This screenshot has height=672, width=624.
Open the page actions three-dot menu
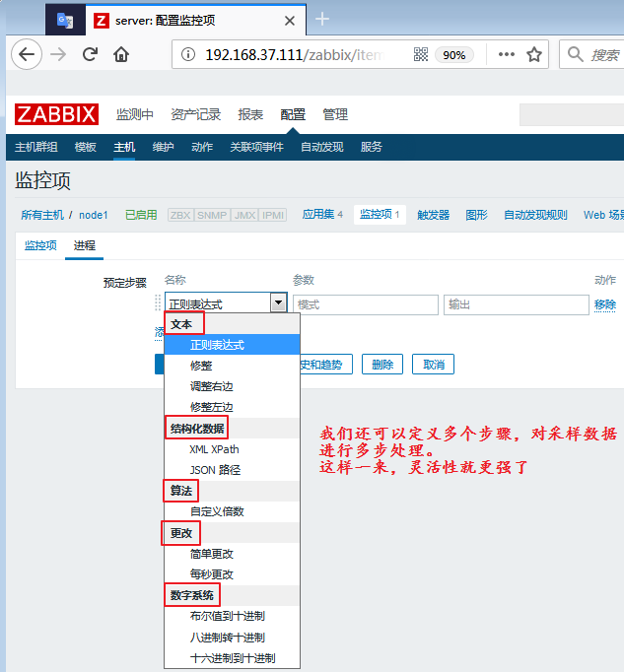click(x=507, y=55)
